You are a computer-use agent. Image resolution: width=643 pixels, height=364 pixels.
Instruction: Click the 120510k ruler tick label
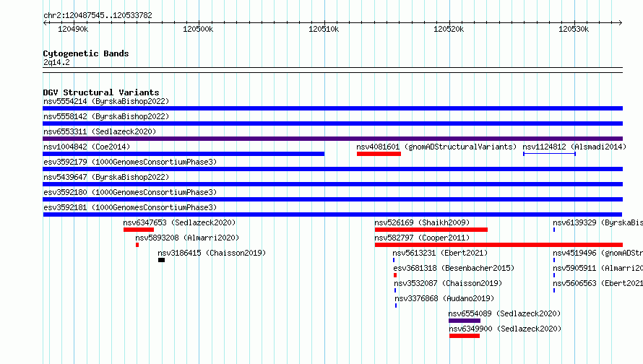coord(324,29)
